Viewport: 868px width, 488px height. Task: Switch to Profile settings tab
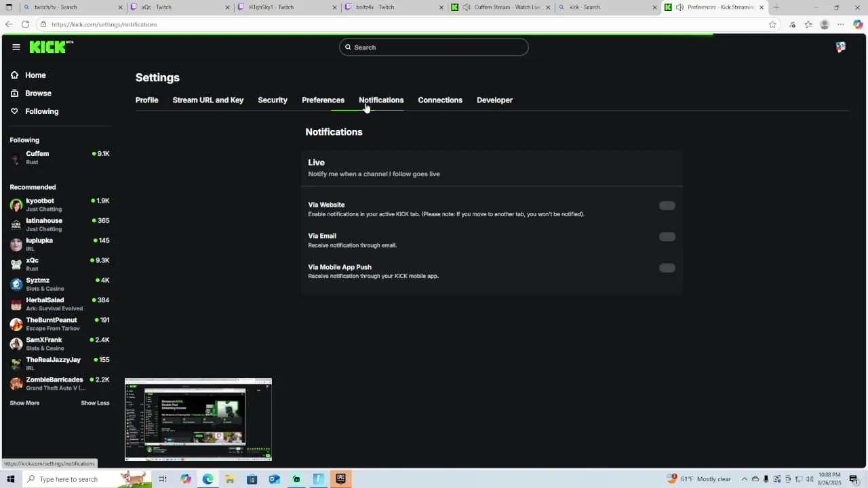click(146, 100)
